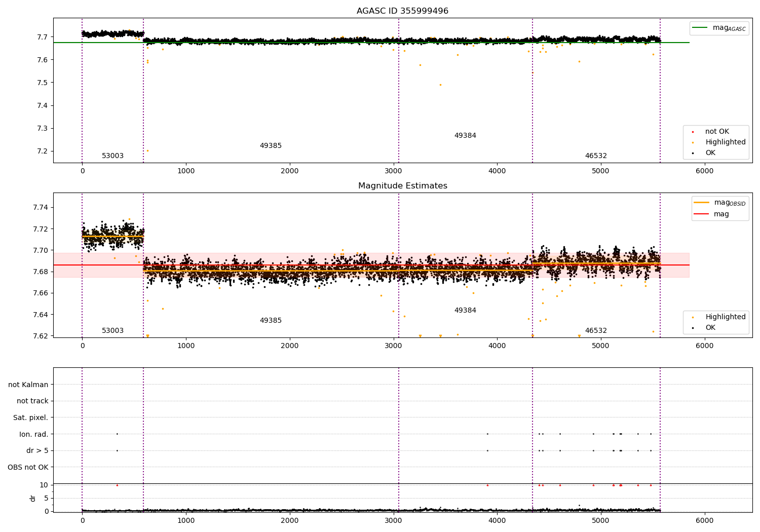760x532 pixels.
Task: Click the 6000 x-axis tick of the top plot
Action: tap(704, 171)
